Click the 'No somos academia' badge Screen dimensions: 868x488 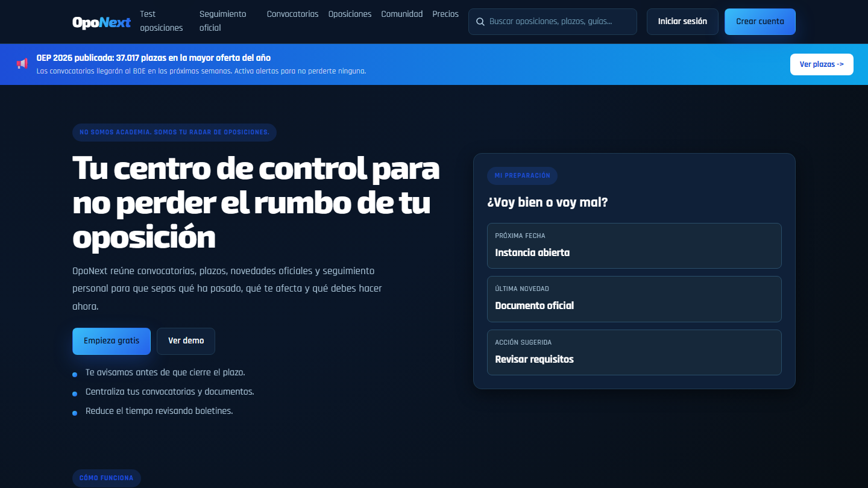(174, 133)
